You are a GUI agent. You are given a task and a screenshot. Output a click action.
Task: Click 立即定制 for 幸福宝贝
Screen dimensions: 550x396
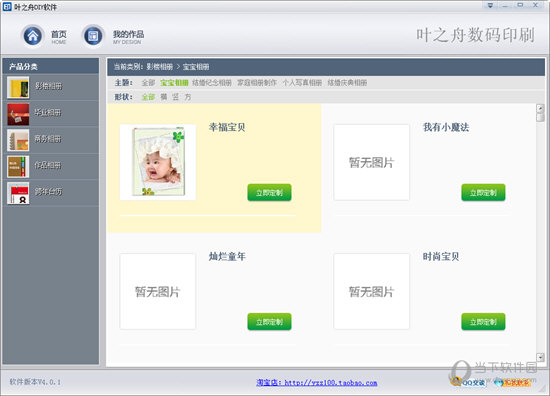tap(269, 193)
